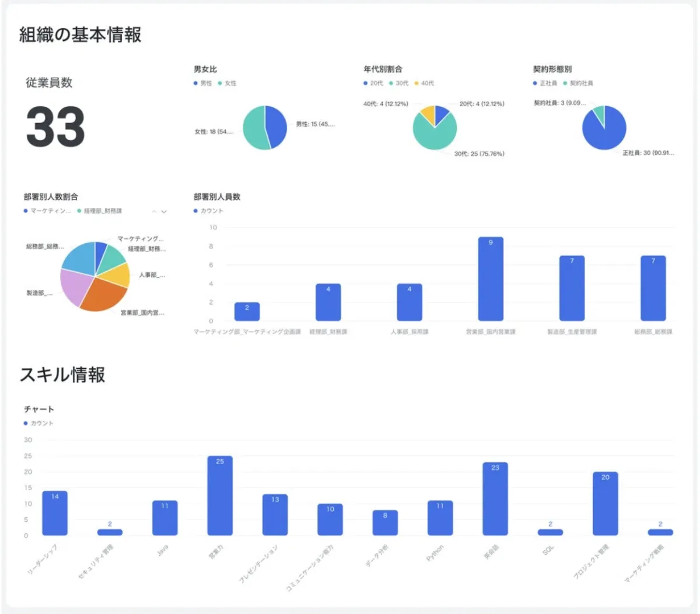This screenshot has height=614, width=700.
Task: Click the purple 製造部 pie slice
Action: [x=73, y=288]
